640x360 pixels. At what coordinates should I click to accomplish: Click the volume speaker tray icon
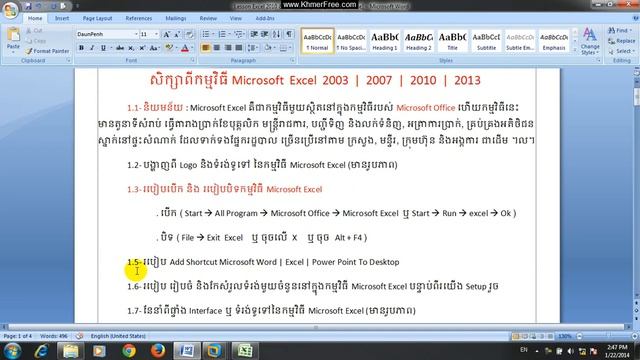pos(570,351)
